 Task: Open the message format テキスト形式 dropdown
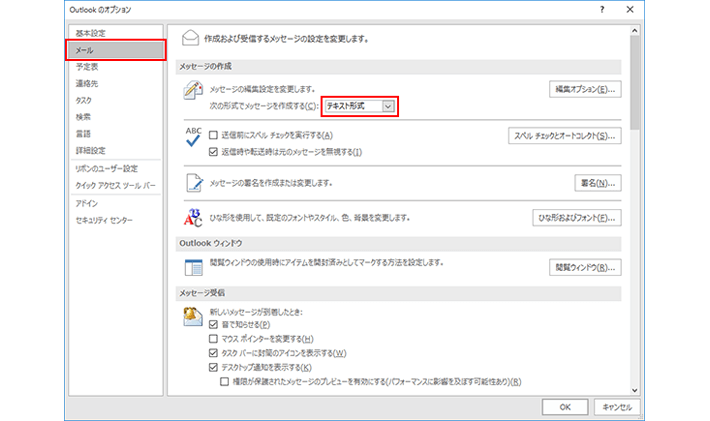pyautogui.click(x=389, y=106)
